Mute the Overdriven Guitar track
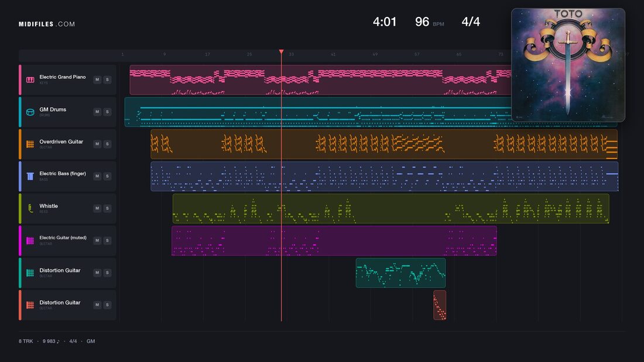Image resolution: width=644 pixels, height=362 pixels. pyautogui.click(x=97, y=144)
